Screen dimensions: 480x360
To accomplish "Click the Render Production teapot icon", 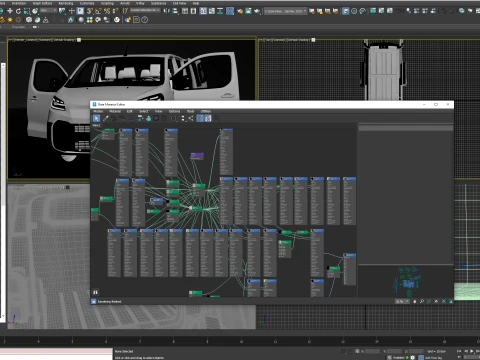I will 257,11.
